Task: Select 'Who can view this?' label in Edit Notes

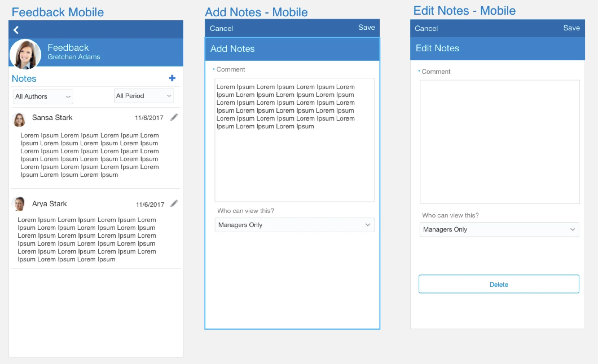Action: point(450,215)
